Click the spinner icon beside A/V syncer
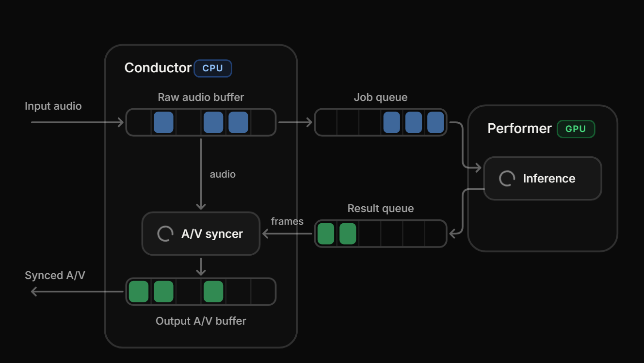The height and width of the screenshot is (363, 644). pos(165,234)
